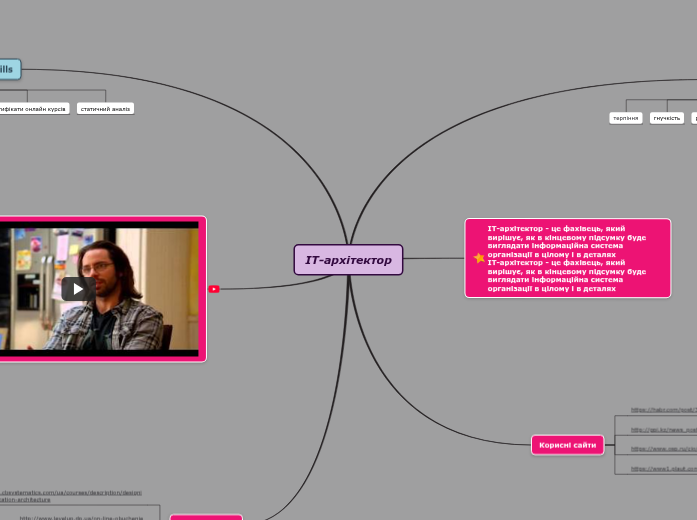
Task: Select the статичний аналіз node
Action: (105, 108)
